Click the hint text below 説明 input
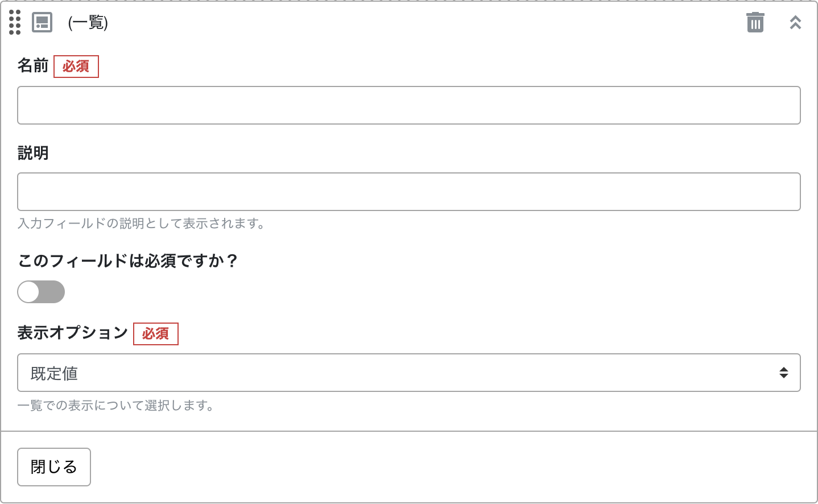 (141, 224)
